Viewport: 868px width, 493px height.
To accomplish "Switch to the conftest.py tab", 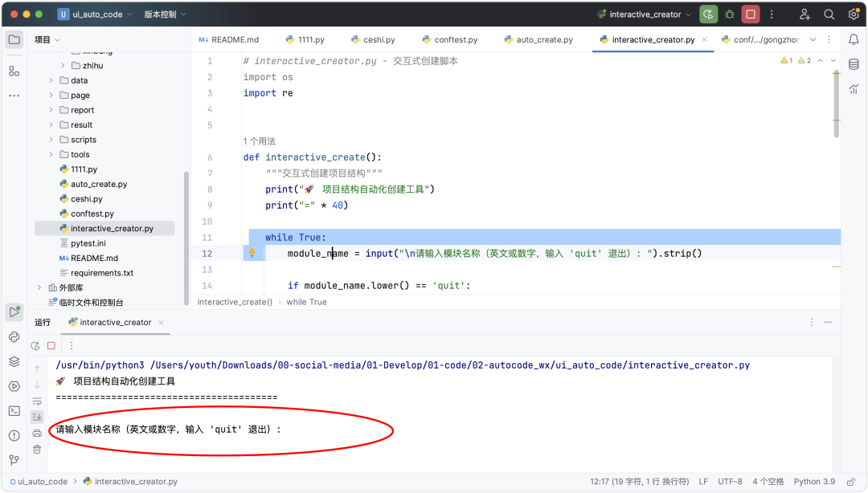I will (449, 39).
